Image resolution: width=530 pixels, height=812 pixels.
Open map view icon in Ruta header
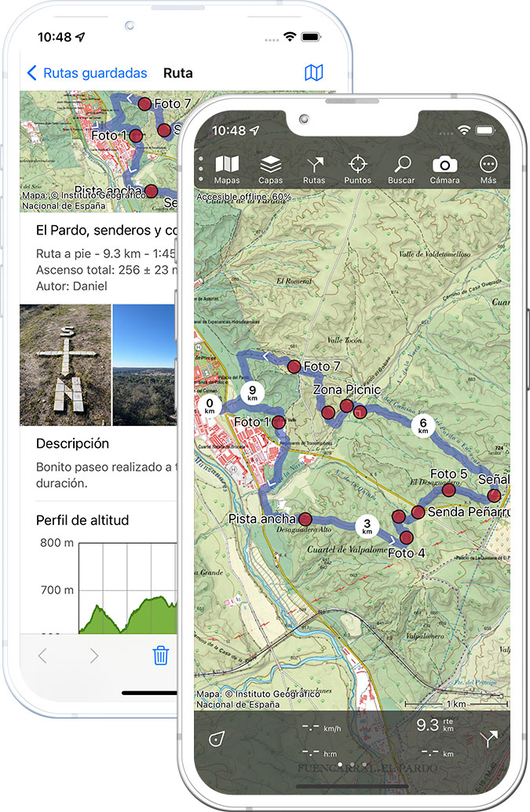coord(313,73)
